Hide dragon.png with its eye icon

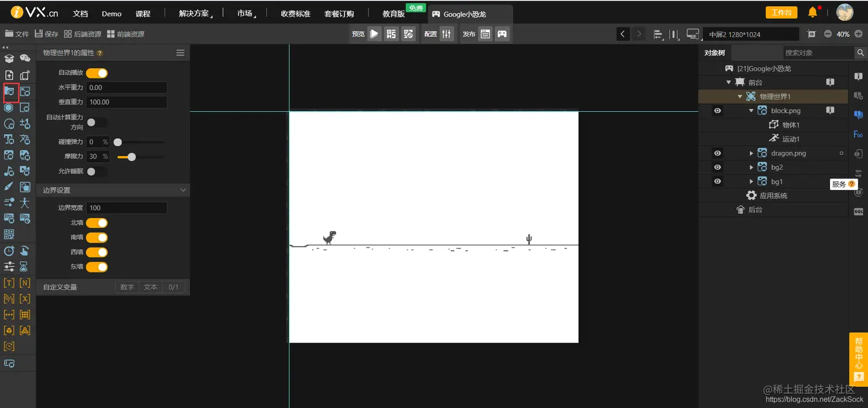coord(718,153)
